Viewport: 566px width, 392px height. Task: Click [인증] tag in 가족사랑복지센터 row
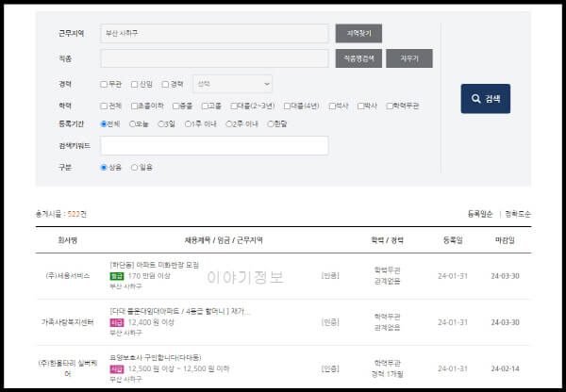pos(330,322)
